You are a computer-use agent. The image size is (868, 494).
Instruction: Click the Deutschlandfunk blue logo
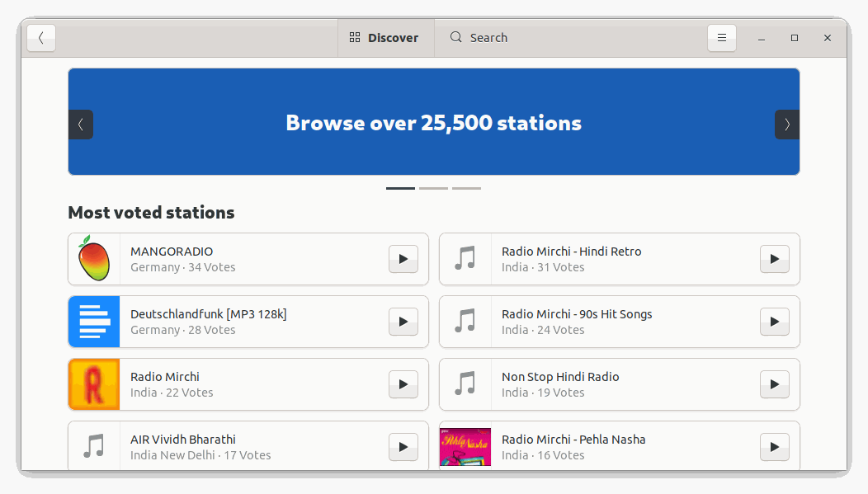[94, 322]
